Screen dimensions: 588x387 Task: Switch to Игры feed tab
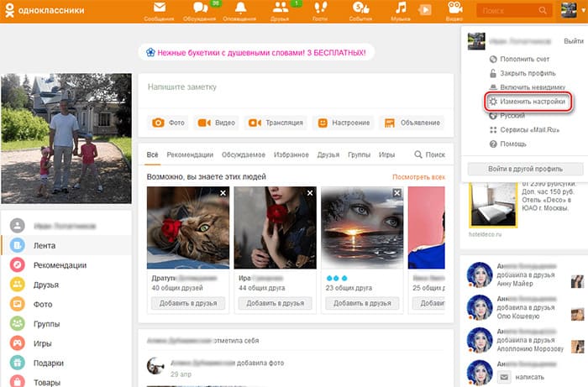[x=386, y=154]
